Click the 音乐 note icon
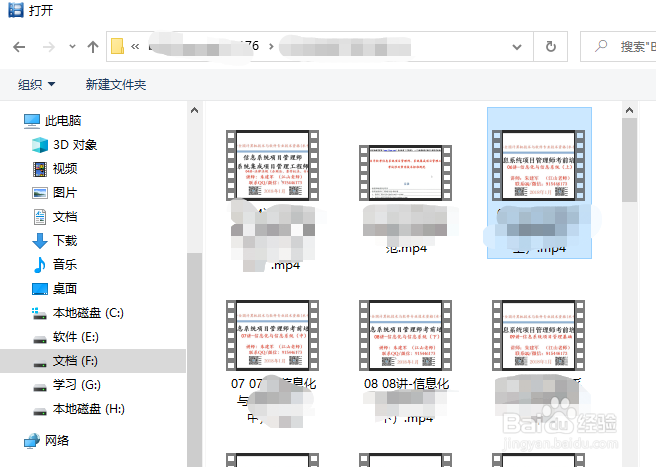 click(39, 265)
